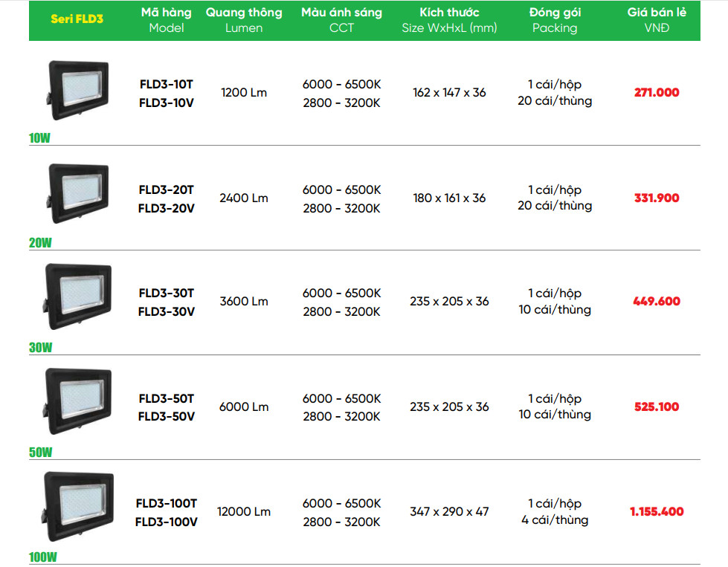Click the 50W floodlight product image
Image resolution: width=728 pixels, height=567 pixels.
coord(78,402)
